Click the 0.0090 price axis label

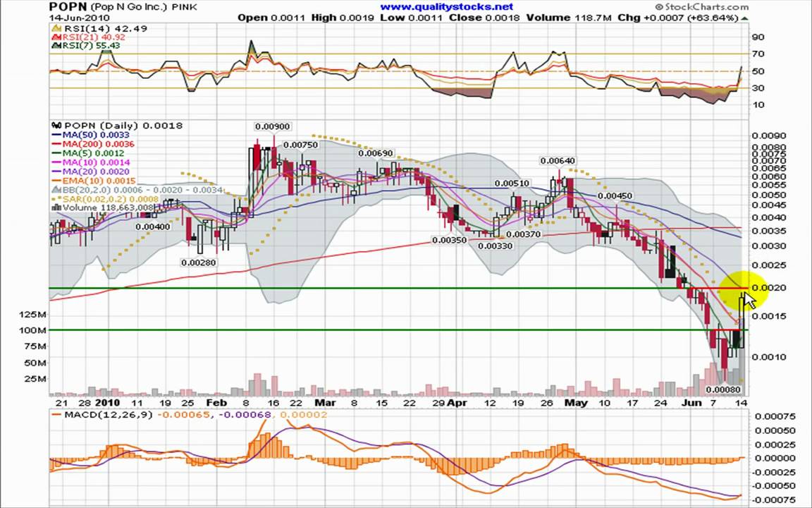pyautogui.click(x=768, y=135)
